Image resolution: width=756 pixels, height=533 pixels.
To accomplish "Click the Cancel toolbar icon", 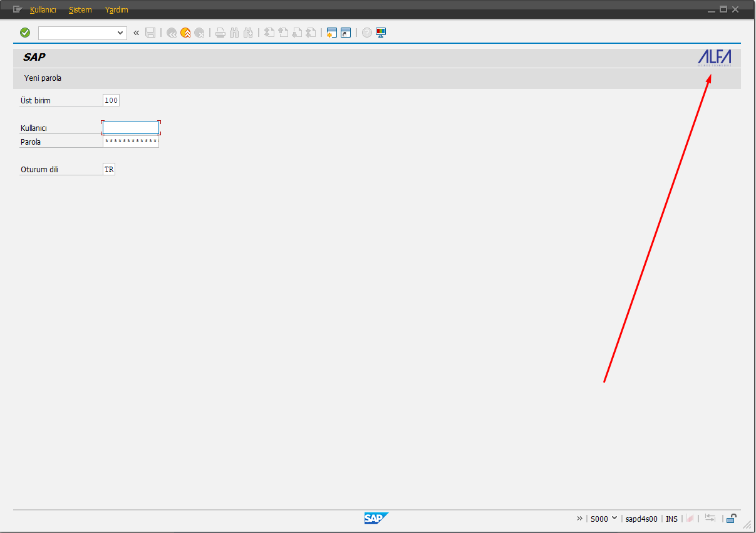I will pyautogui.click(x=199, y=33).
